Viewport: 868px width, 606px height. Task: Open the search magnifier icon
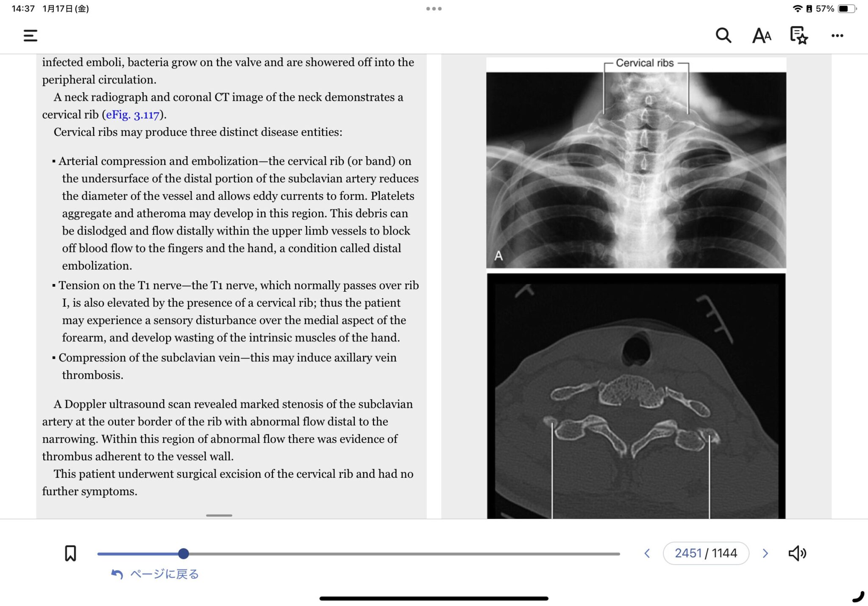(x=723, y=36)
